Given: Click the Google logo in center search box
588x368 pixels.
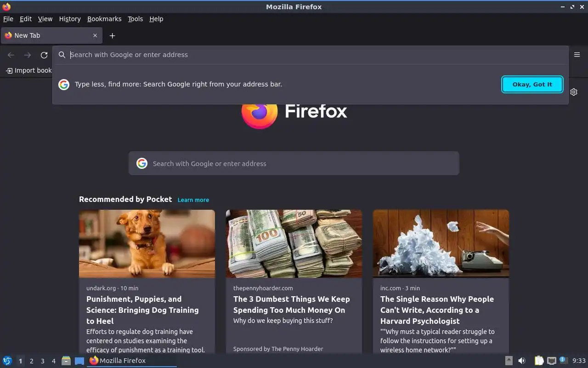Looking at the screenshot, I should click(142, 163).
